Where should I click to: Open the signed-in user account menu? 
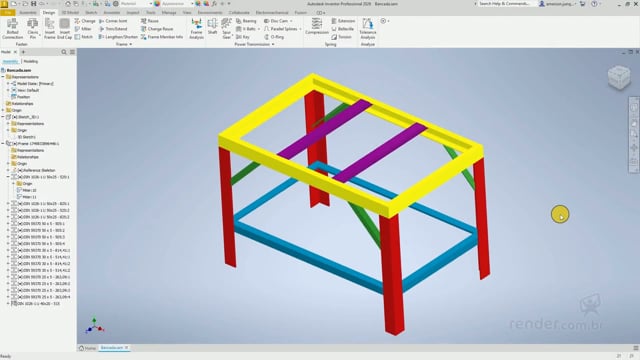[x=557, y=4]
